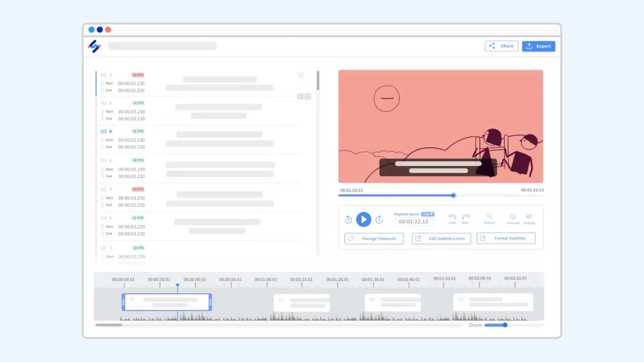Open the Replace search icon
The height and width of the screenshot is (362, 644).
(489, 216)
